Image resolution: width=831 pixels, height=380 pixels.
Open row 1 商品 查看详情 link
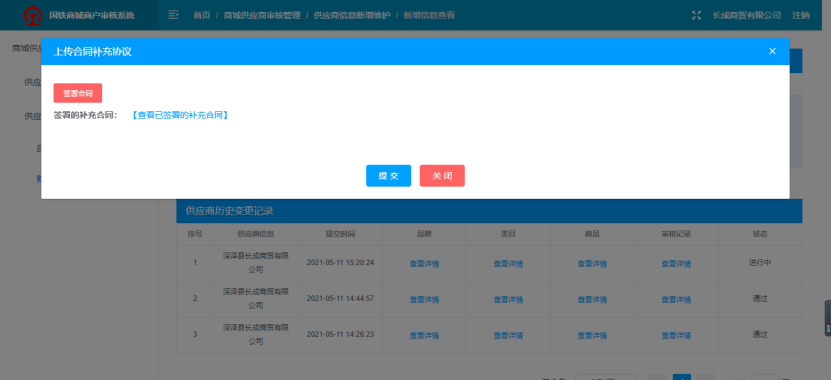pos(592,264)
